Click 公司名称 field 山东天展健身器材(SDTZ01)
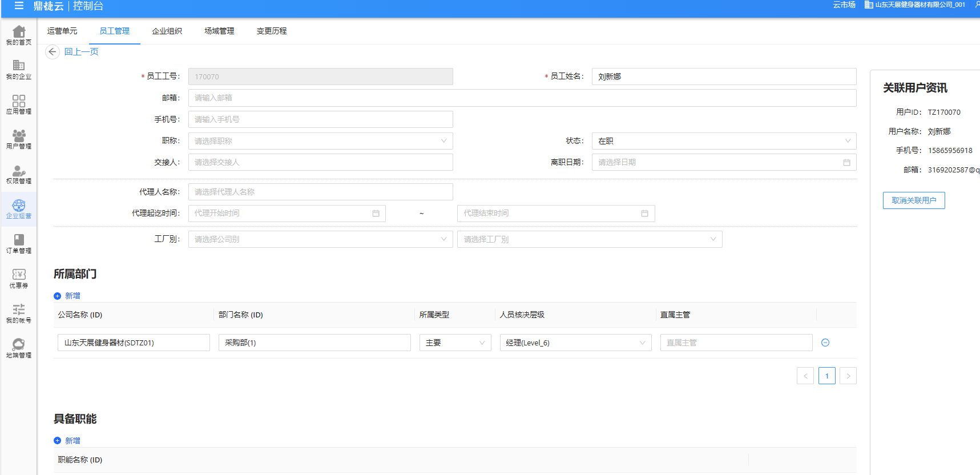Image resolution: width=980 pixels, height=475 pixels. pyautogui.click(x=134, y=343)
